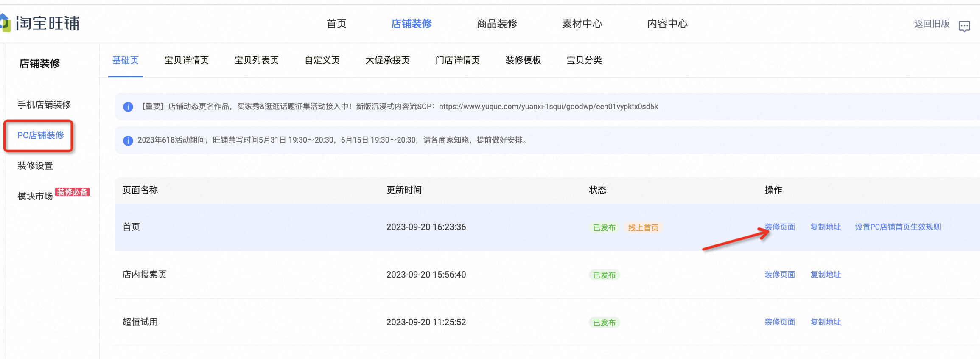Click the 店内搜索页 page name cell
Image resolution: width=980 pixels, height=359 pixels.
coord(145,275)
